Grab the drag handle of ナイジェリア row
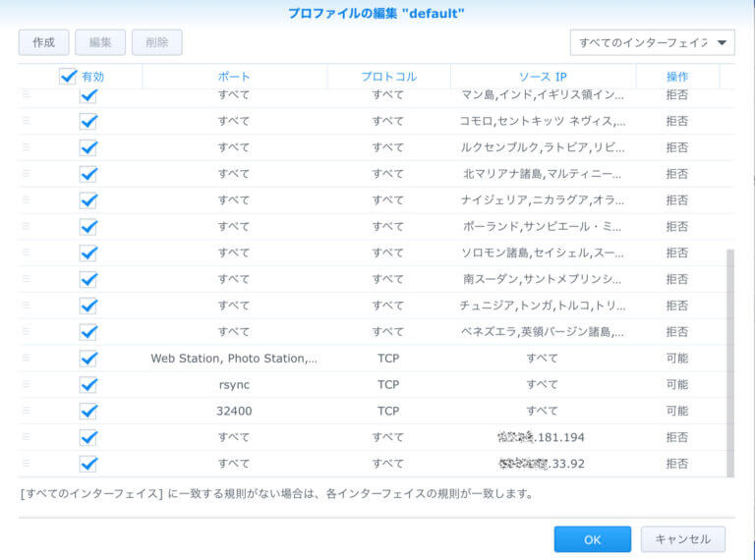The width and height of the screenshot is (755, 560). tap(26, 199)
